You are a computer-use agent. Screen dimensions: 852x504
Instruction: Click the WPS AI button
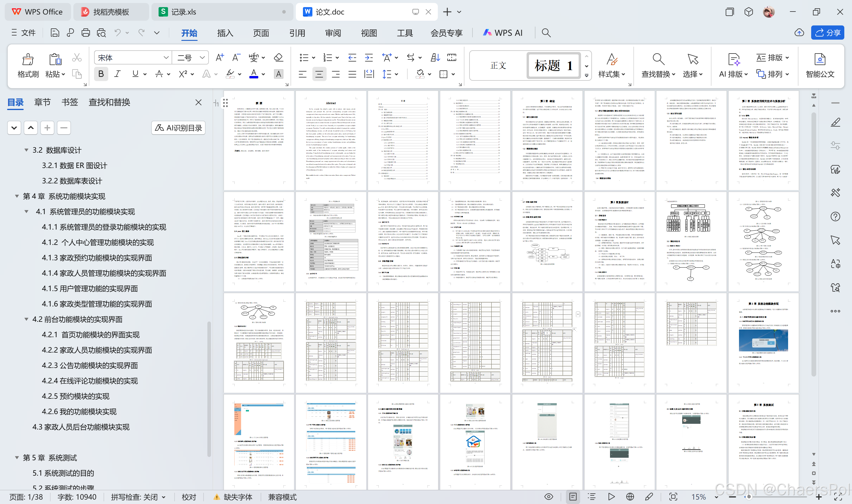point(503,33)
